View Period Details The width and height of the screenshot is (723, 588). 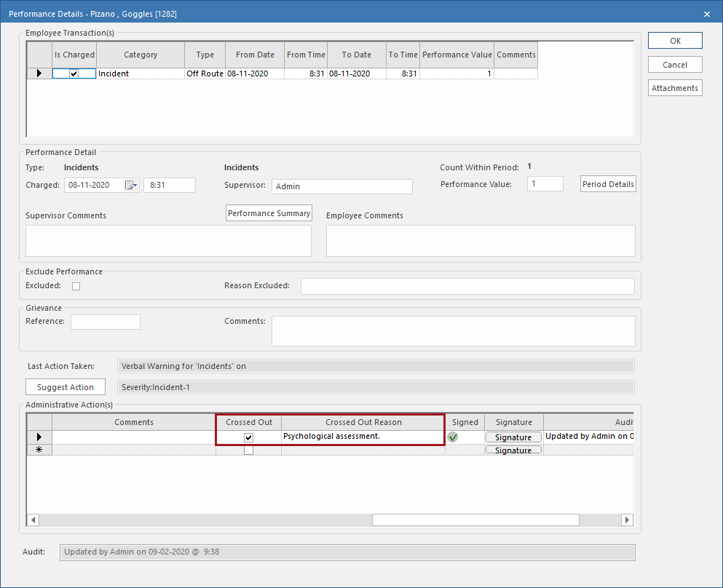pyautogui.click(x=607, y=183)
